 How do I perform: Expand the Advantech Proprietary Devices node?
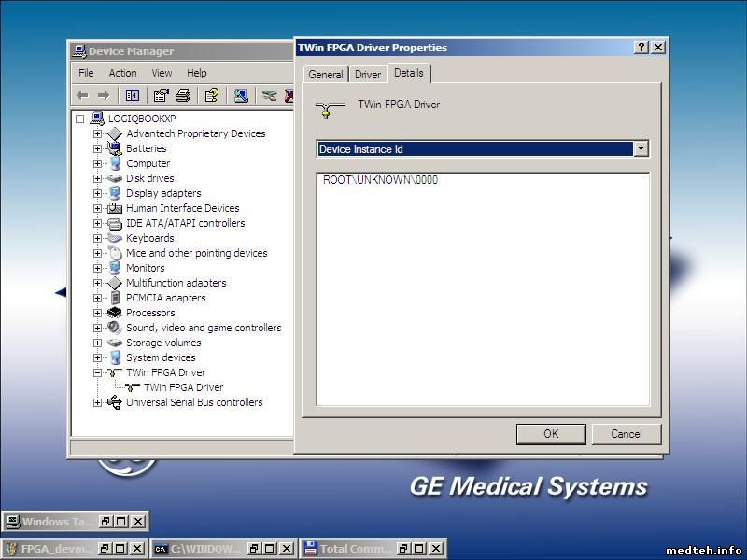pyautogui.click(x=97, y=133)
